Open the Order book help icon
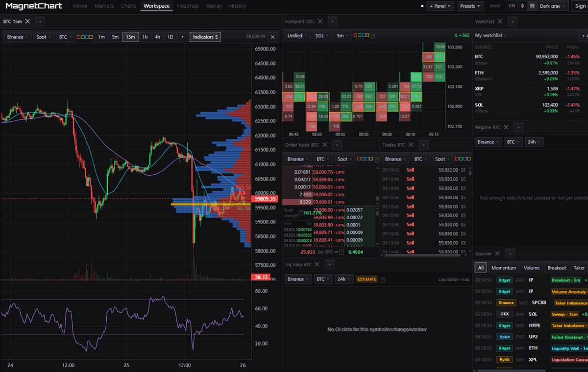 (x=377, y=159)
